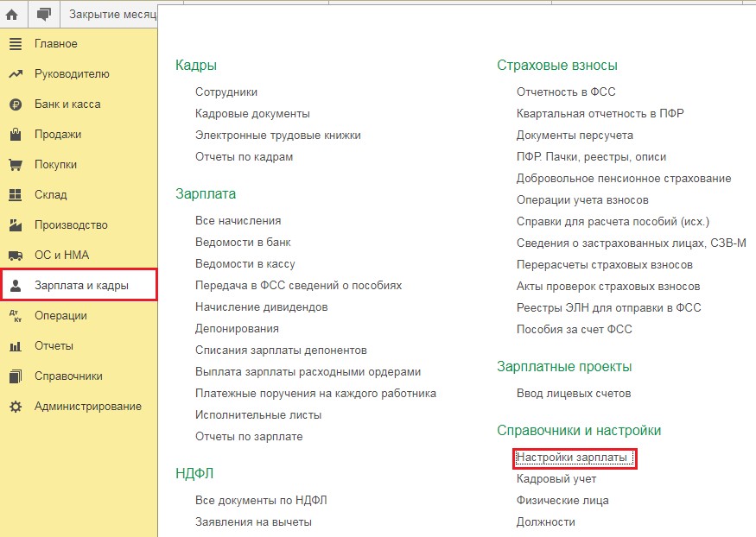Screen dimensions: 756x537
Task: Go to the Продажи section
Action: 58,135
